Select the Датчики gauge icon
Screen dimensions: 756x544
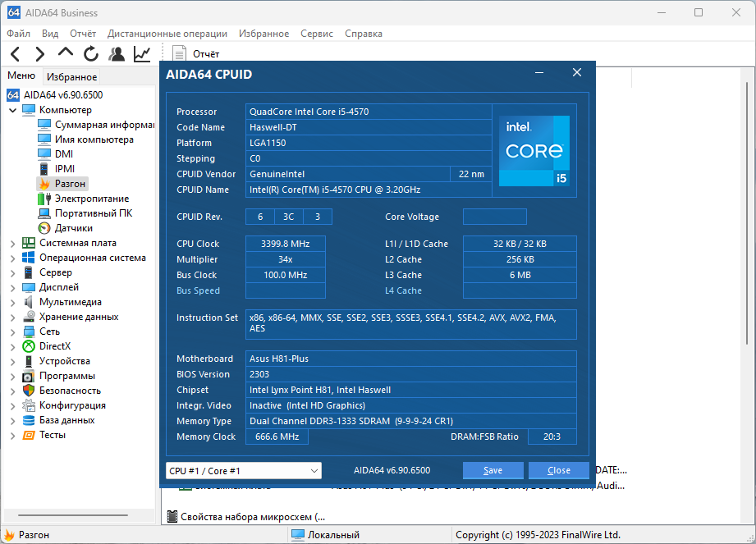[x=44, y=228]
